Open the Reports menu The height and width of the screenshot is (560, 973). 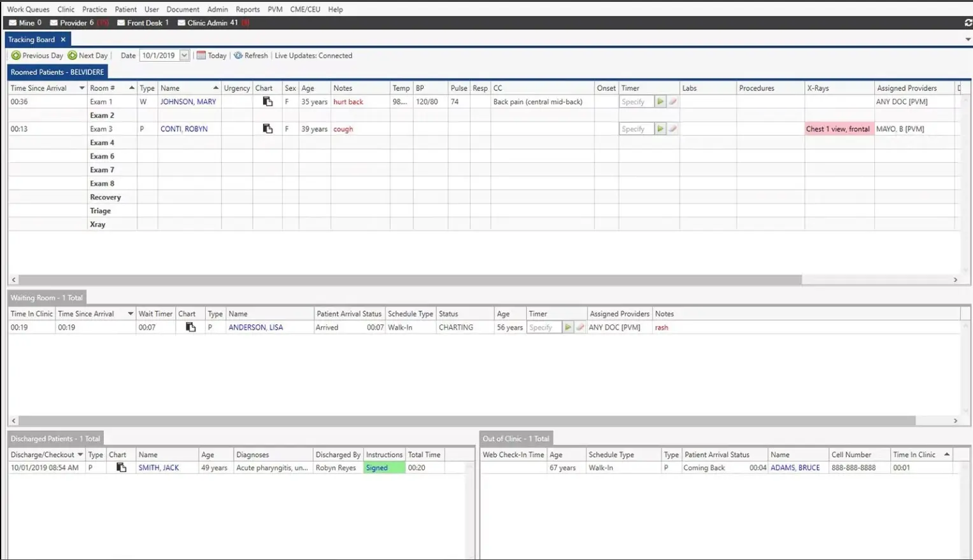[x=248, y=9]
